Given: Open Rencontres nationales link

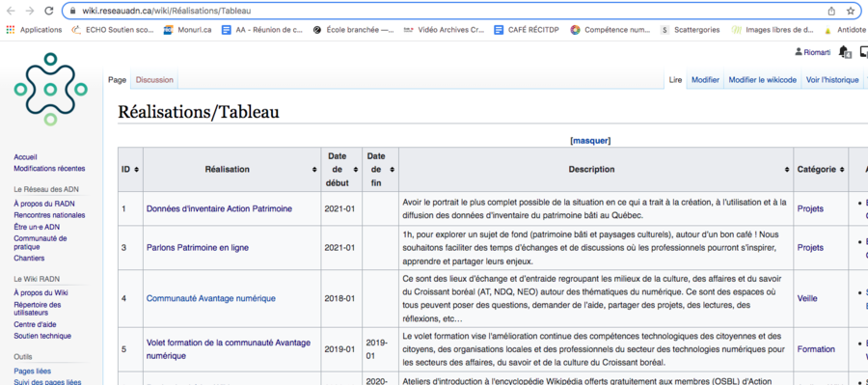Looking at the screenshot, I should coord(49,215).
